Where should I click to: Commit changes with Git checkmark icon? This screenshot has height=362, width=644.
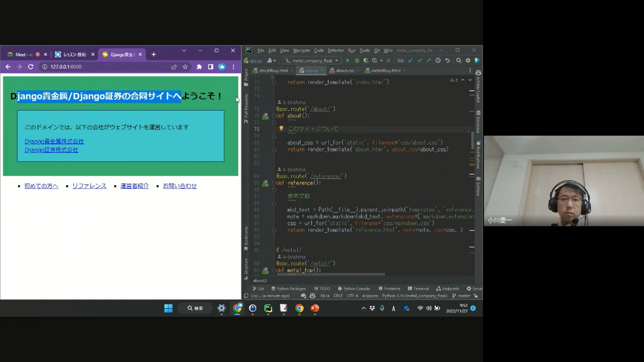tap(420, 61)
